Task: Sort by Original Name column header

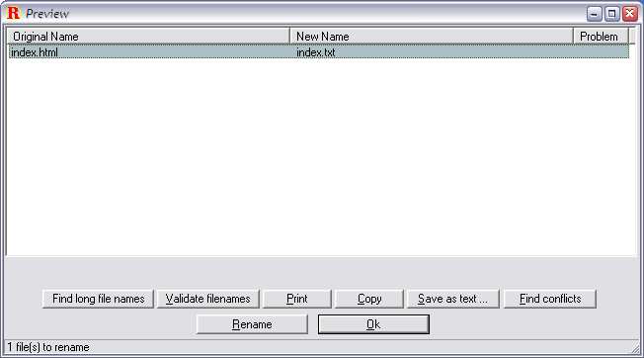Action: pyautogui.click(x=149, y=37)
